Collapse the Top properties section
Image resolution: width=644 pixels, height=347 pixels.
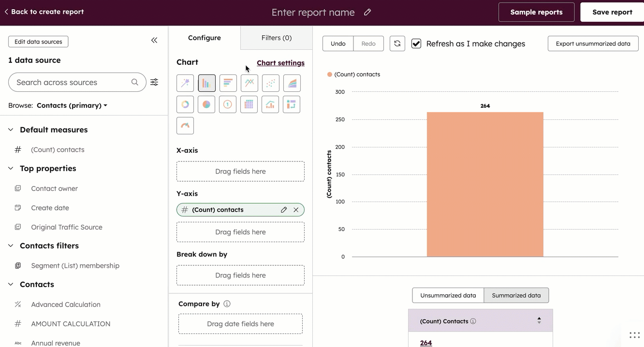click(10, 168)
